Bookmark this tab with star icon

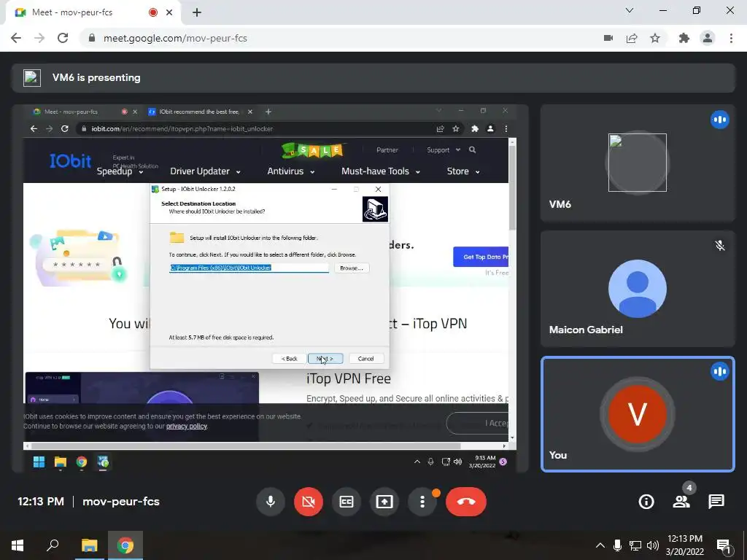(x=655, y=38)
